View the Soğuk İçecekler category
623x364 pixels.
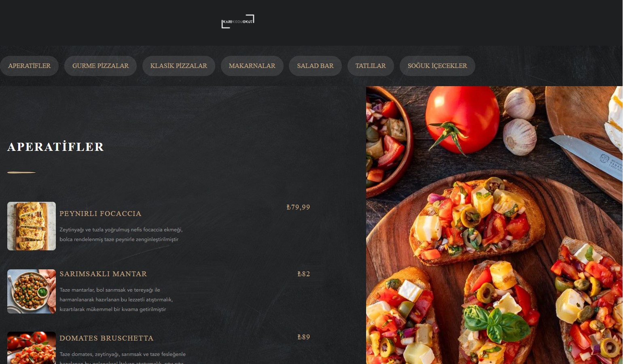click(437, 66)
